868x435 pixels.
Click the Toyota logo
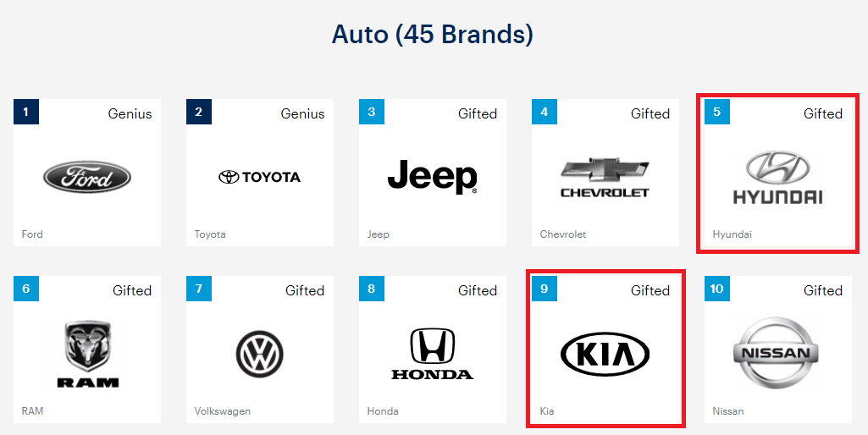coord(260,177)
